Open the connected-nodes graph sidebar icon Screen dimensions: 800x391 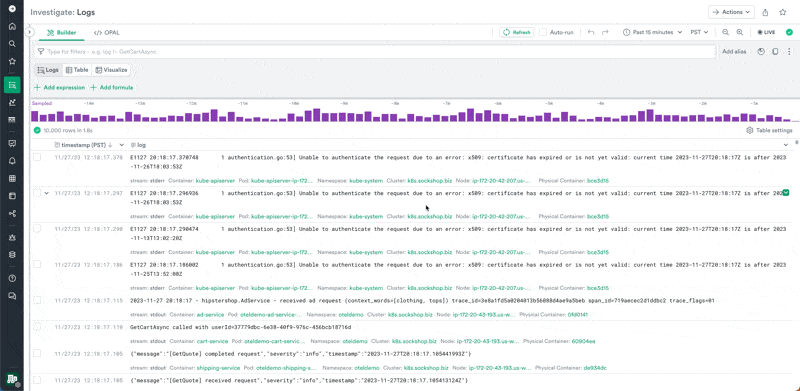[x=12, y=213]
